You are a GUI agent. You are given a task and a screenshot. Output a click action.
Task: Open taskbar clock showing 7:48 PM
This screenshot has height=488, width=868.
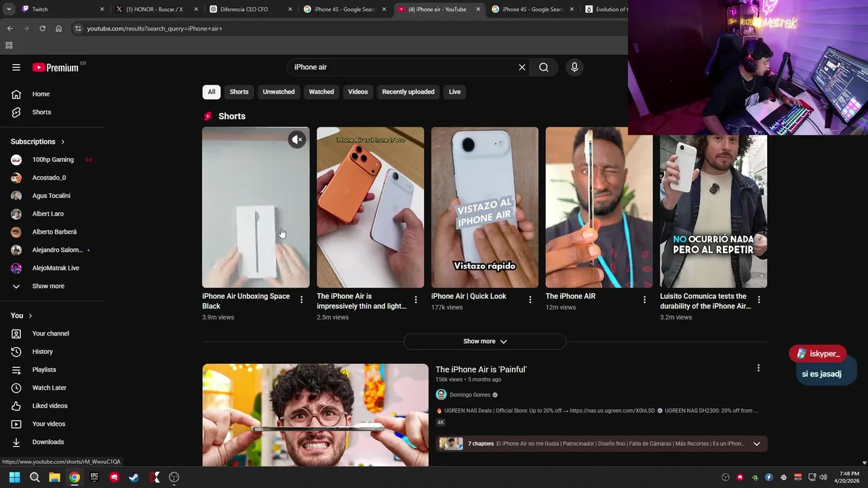point(849,477)
